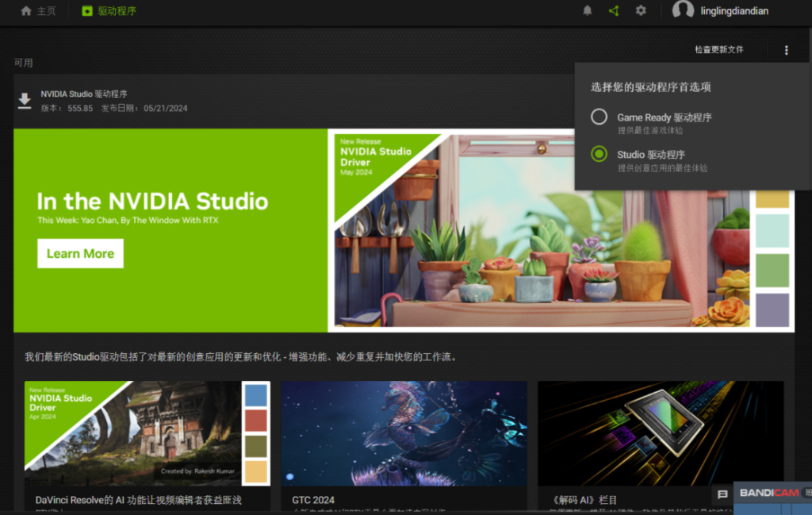Image resolution: width=812 pixels, height=515 pixels.
Task: Click the Studio driver download arrow icon
Action: [25, 101]
